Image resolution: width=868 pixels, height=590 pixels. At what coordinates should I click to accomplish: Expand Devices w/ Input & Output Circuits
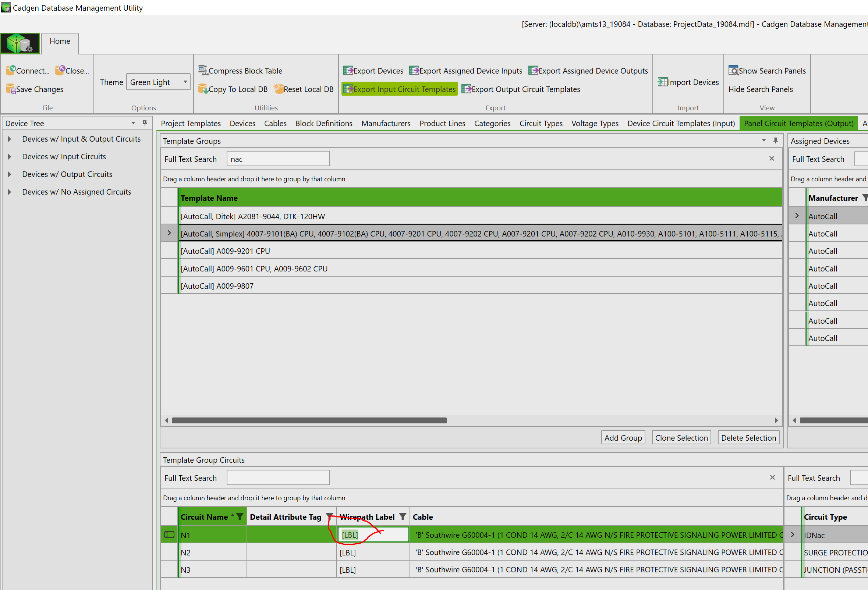(x=9, y=139)
